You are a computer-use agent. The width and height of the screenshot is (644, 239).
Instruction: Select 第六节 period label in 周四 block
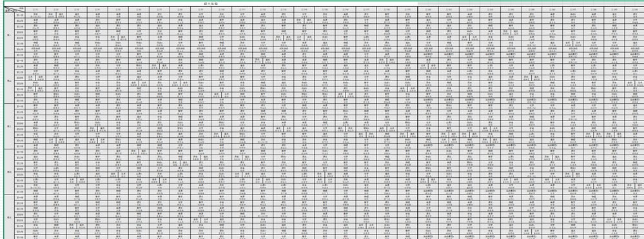coord(20,180)
